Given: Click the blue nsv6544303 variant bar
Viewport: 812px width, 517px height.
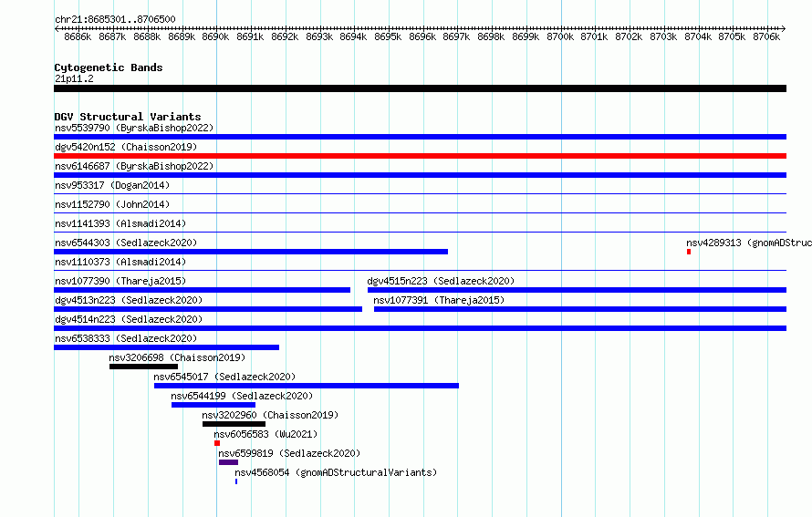Looking at the screenshot, I should coord(251,252).
